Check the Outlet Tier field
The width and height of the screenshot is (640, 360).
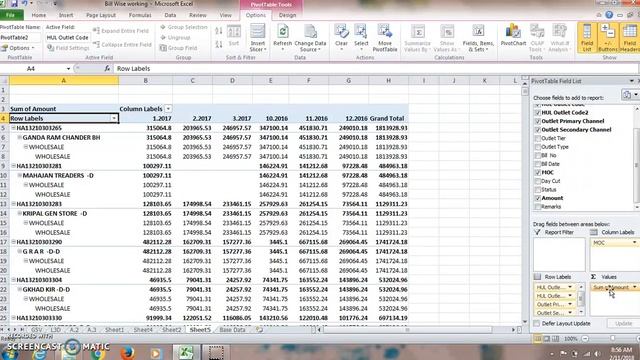click(538, 138)
